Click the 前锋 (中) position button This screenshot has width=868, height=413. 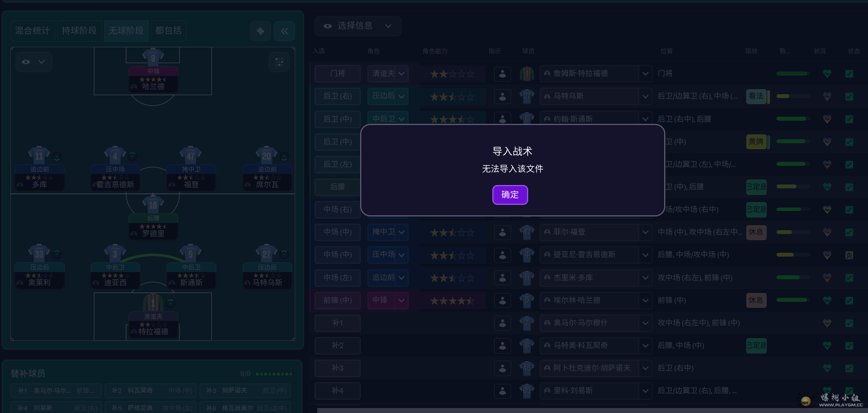[x=338, y=301]
